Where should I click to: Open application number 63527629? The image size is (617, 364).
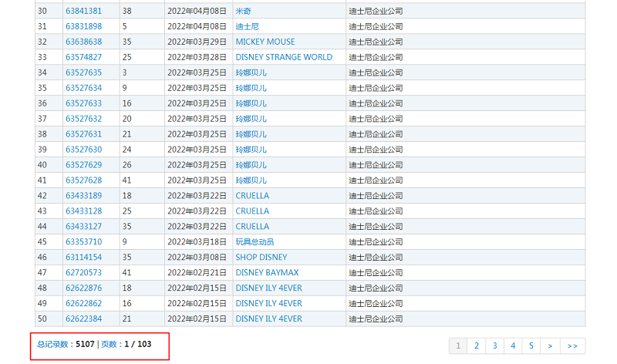pyautogui.click(x=83, y=165)
